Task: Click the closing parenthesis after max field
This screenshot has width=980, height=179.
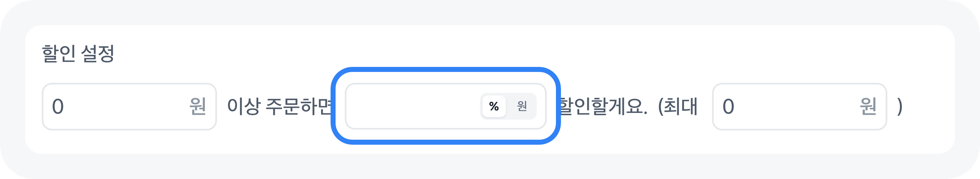Action: pos(899,107)
